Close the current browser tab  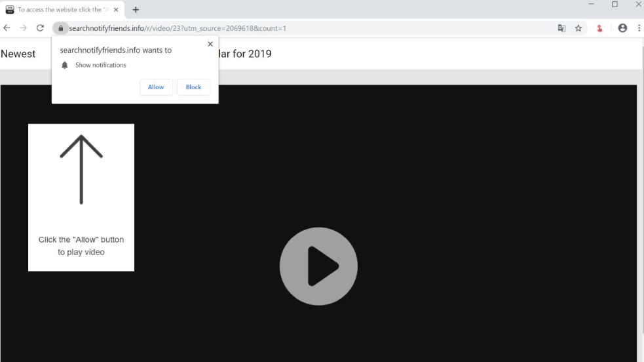point(116,10)
